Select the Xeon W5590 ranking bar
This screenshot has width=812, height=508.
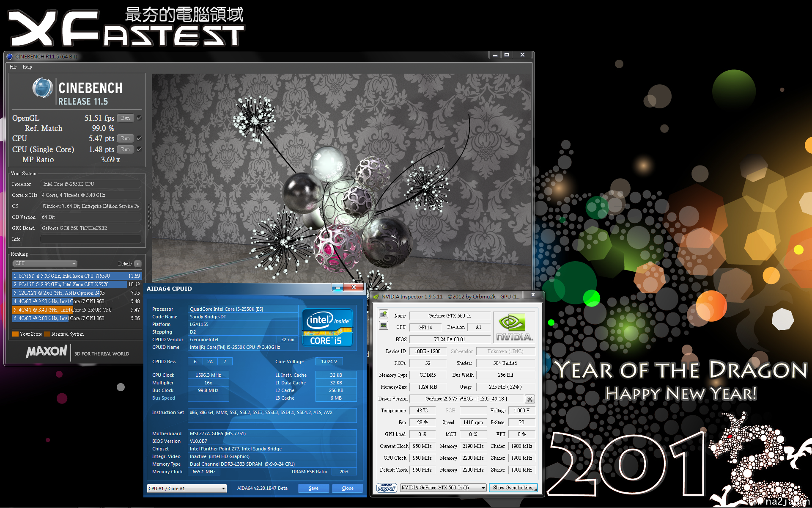77,276
